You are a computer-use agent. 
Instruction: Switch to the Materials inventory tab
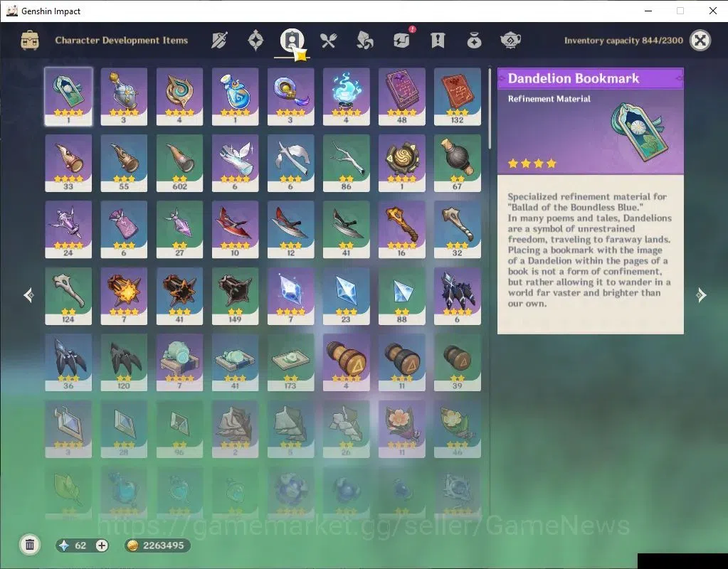pyautogui.click(x=364, y=41)
